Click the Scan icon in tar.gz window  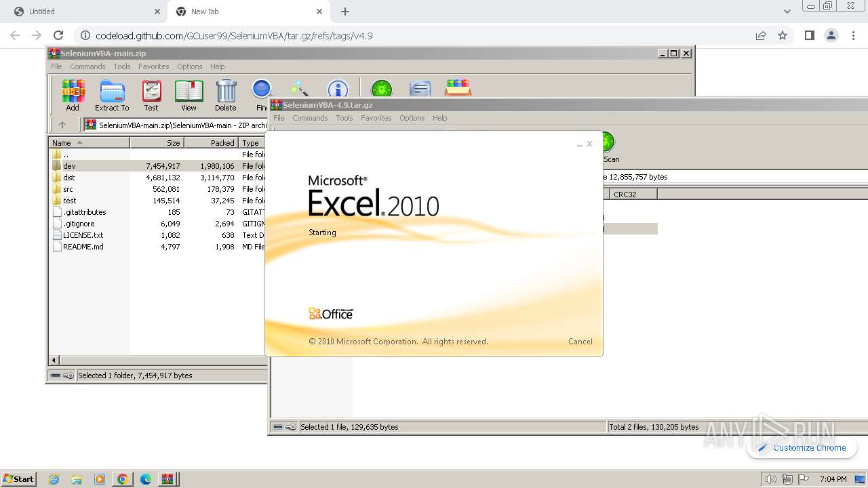tap(608, 148)
